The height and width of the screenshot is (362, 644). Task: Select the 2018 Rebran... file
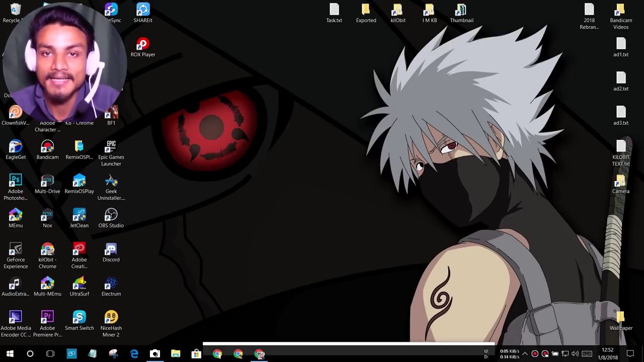[x=589, y=17]
